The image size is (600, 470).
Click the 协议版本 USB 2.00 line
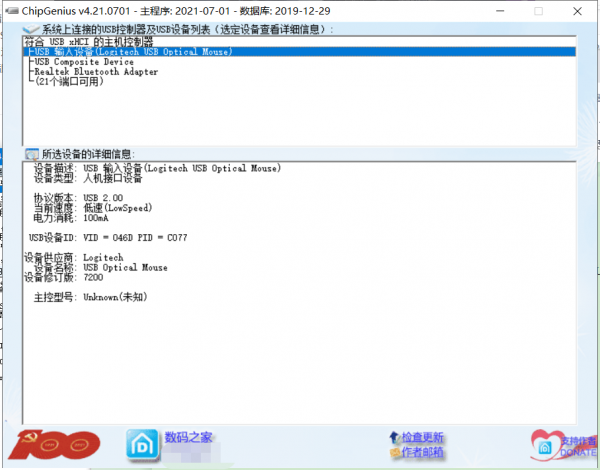click(78, 198)
